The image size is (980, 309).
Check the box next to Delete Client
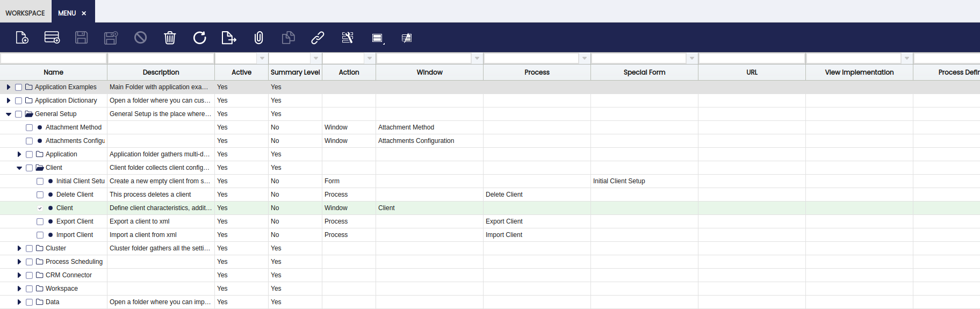[x=40, y=195]
